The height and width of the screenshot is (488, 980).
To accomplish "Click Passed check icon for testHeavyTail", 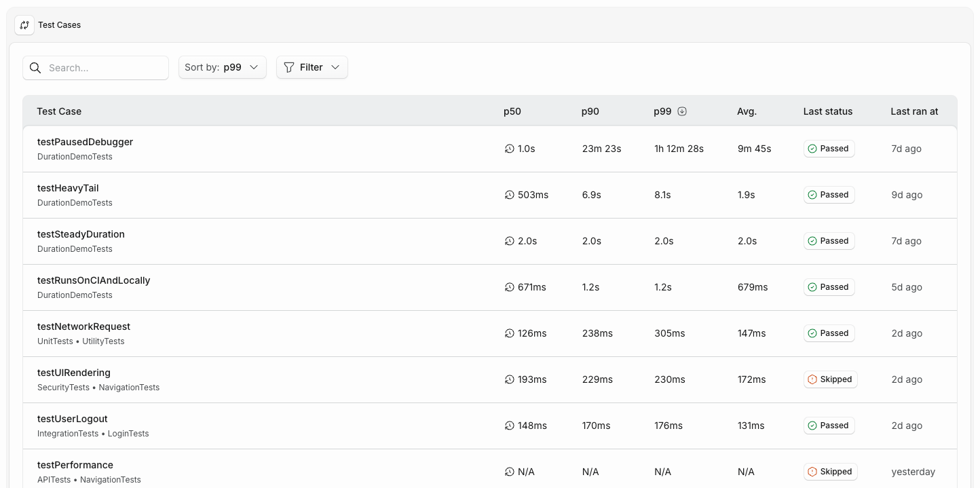I will point(812,195).
